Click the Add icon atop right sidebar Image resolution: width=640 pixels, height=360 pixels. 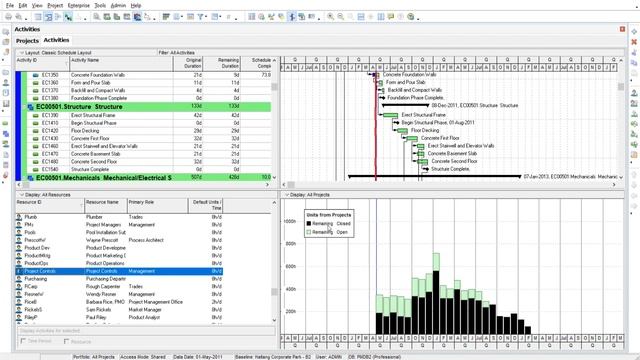click(x=634, y=32)
